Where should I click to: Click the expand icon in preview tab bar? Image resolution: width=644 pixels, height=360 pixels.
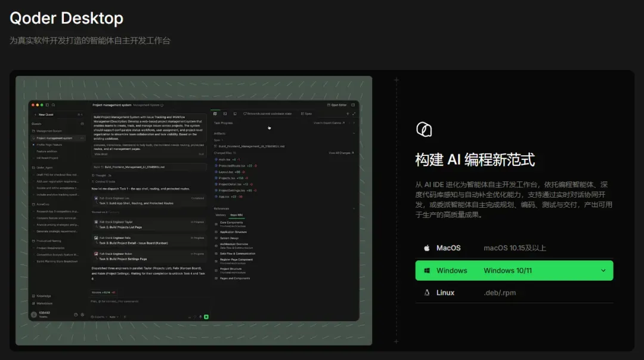354,113
